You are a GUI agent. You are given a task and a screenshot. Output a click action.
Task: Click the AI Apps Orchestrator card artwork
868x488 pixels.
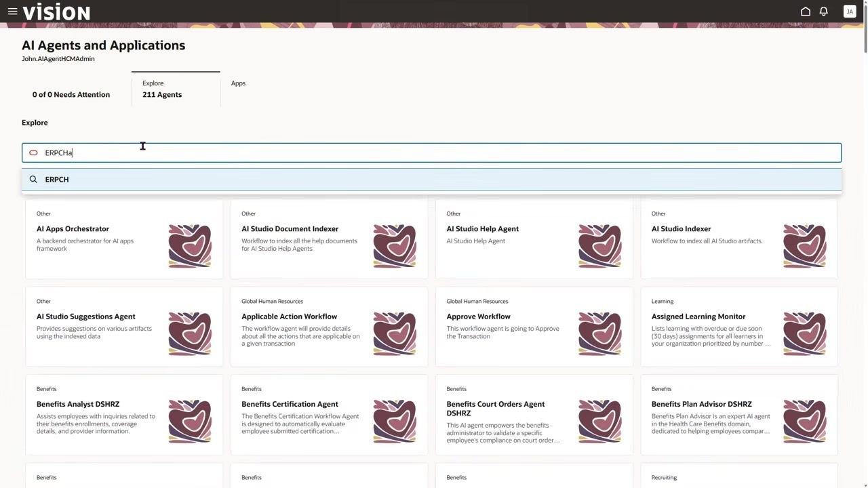pyautogui.click(x=190, y=246)
